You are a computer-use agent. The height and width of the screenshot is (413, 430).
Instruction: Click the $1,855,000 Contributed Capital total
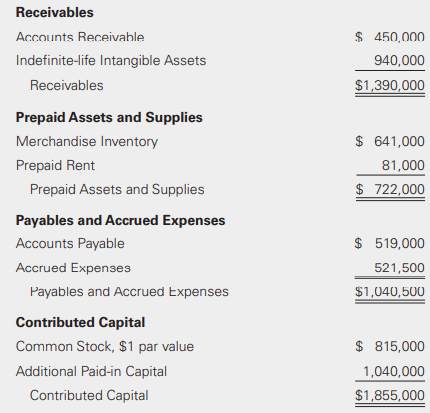pos(390,396)
